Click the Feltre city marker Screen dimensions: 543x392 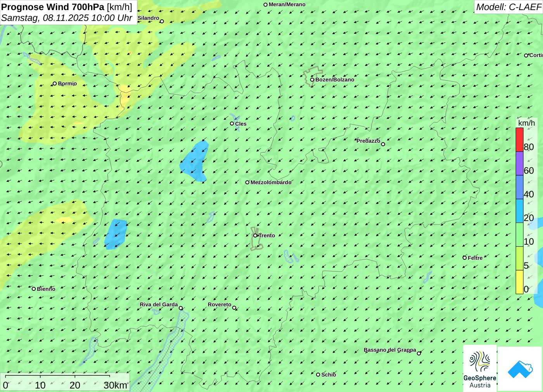click(x=465, y=258)
